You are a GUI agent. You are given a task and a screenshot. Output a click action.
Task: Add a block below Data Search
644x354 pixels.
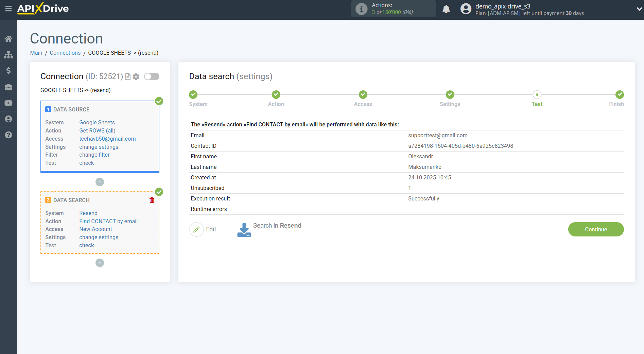coord(100,263)
